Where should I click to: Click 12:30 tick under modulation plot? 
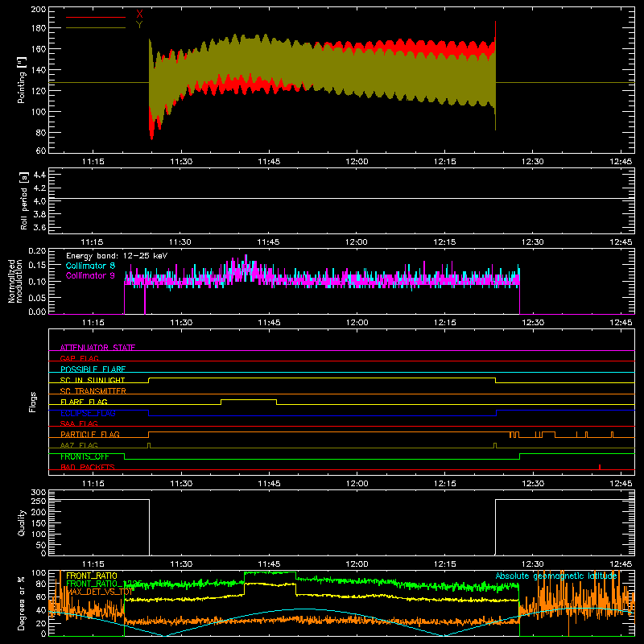point(533,323)
